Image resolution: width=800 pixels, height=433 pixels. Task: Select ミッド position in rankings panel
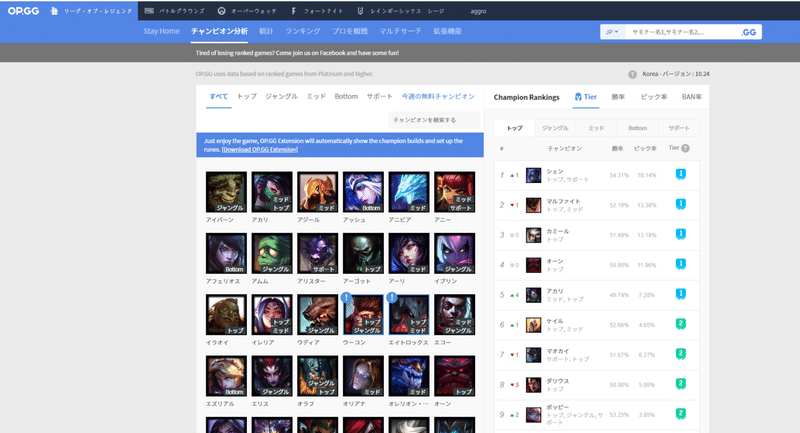(596, 128)
